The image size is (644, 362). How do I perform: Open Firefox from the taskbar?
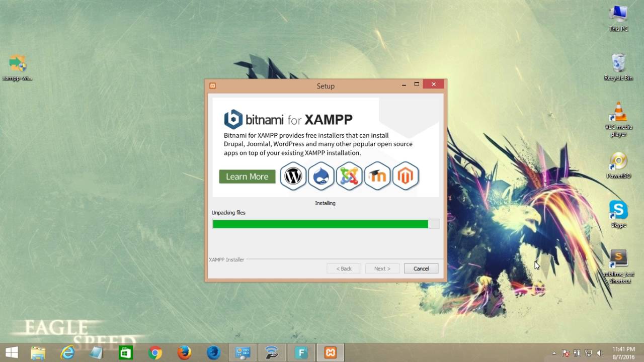tap(184, 352)
